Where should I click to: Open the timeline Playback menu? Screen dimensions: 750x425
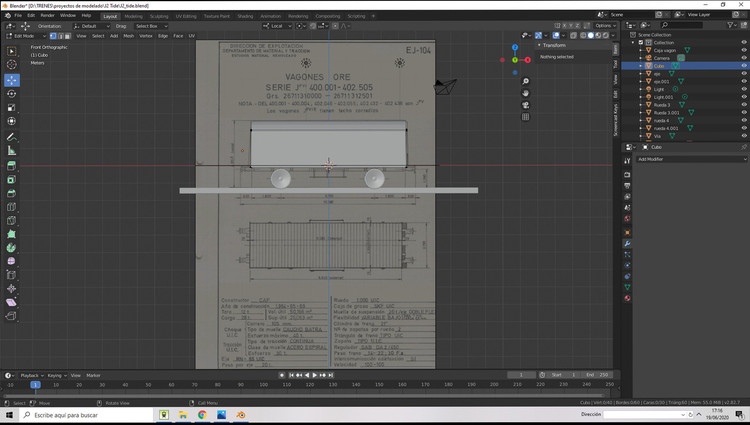[x=32, y=375]
